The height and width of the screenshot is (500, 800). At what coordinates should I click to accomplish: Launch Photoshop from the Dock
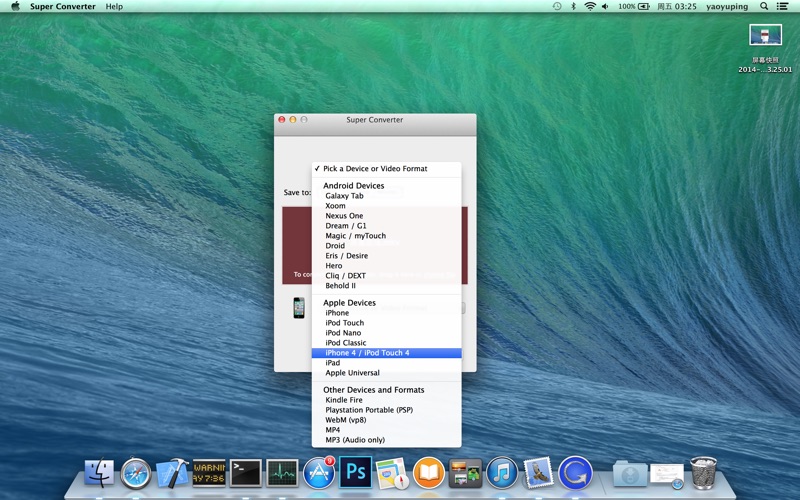[x=356, y=472]
